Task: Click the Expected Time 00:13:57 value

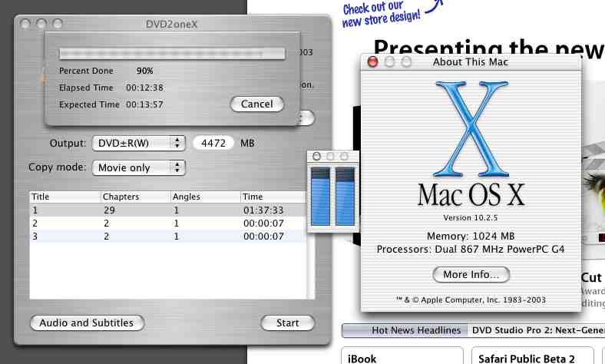Action: pos(144,104)
